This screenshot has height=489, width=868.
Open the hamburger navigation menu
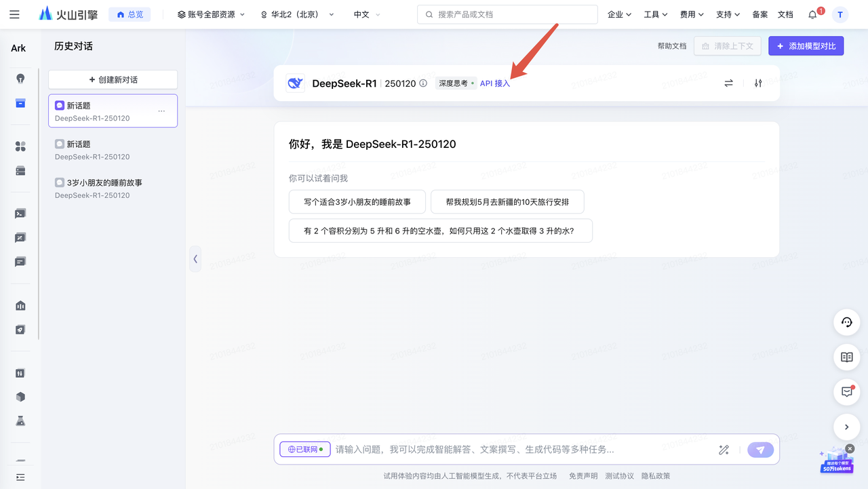[15, 14]
